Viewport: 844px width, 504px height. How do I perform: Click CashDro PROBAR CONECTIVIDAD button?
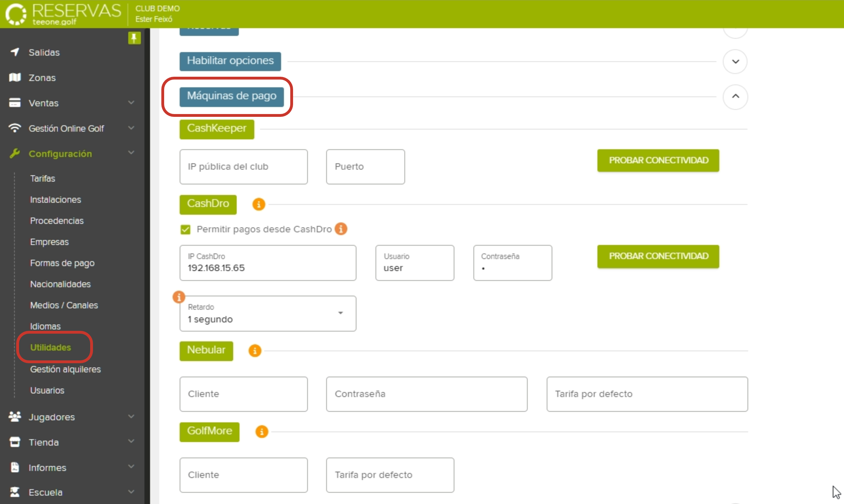(658, 256)
